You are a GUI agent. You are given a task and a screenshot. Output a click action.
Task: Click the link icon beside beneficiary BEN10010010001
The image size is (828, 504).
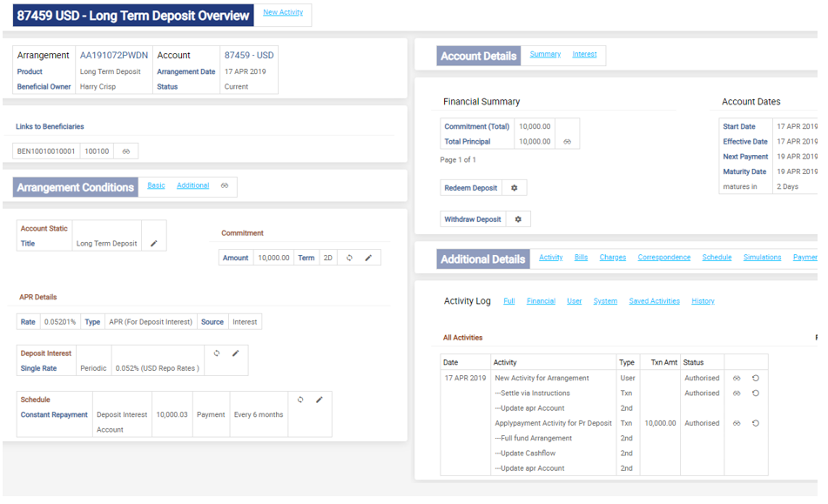point(125,151)
